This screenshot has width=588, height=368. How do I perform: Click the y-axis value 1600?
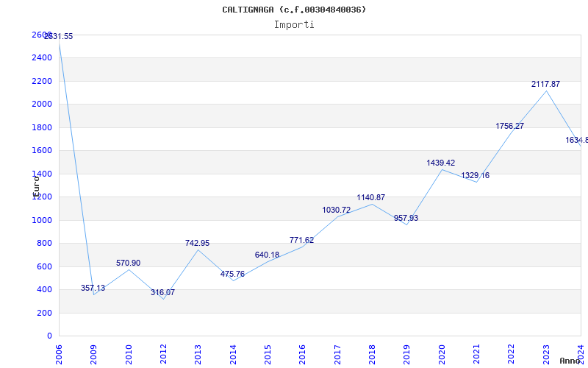click(x=42, y=151)
